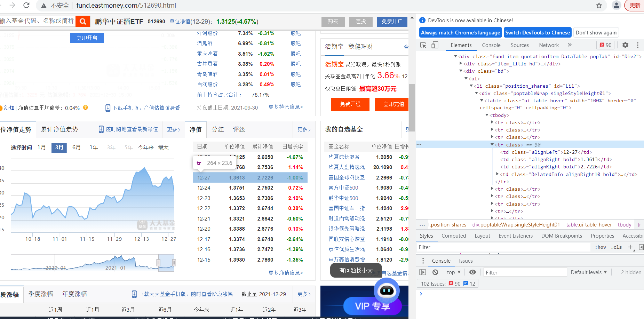
Task: Select the 6月 time range
Action: 77,147
